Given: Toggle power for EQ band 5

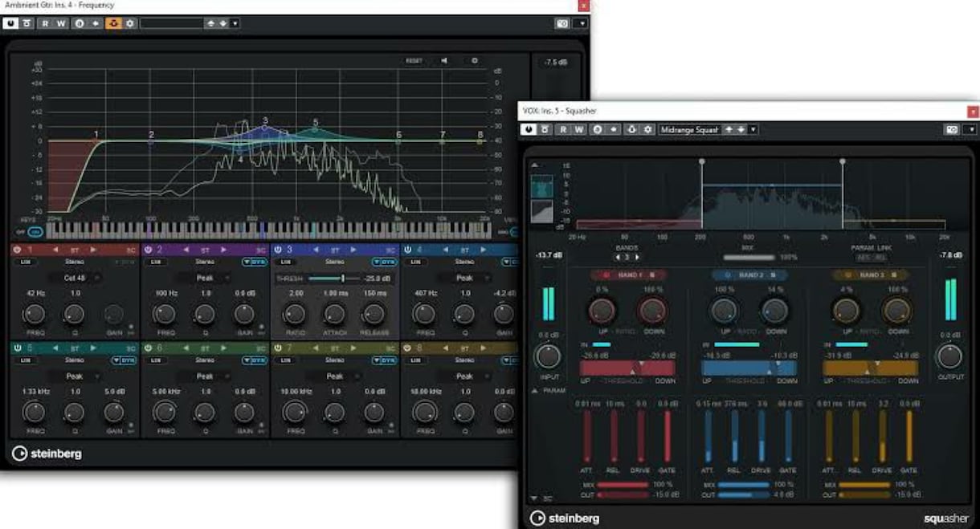Looking at the screenshot, I should point(17,348).
